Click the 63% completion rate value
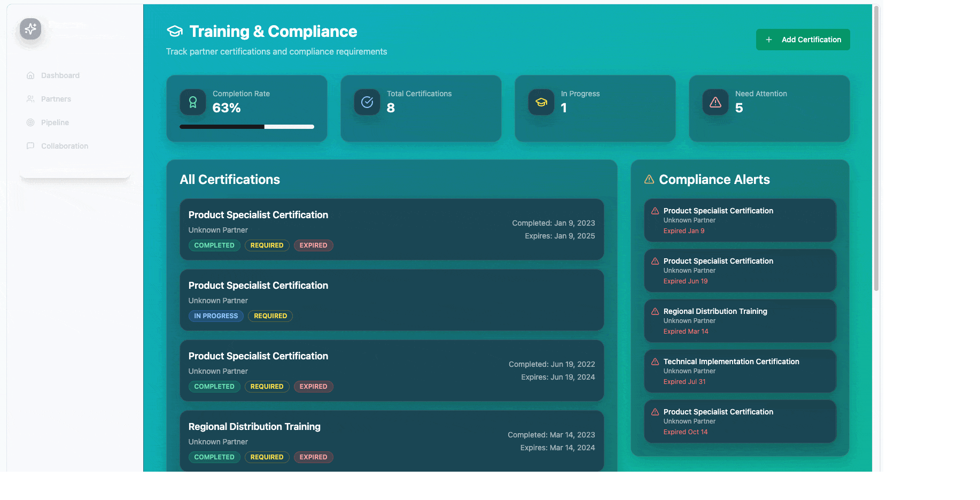 tap(227, 108)
